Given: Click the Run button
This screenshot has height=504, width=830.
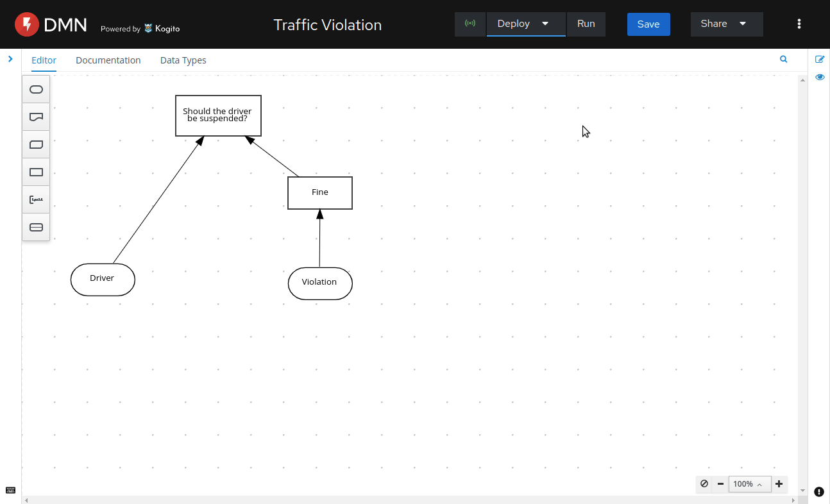Looking at the screenshot, I should (586, 24).
